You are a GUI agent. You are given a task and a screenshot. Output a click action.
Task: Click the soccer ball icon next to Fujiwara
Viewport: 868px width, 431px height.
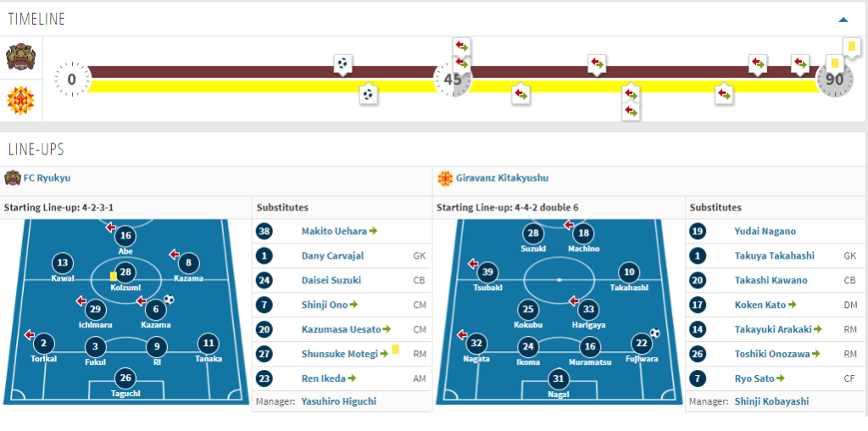click(x=654, y=333)
